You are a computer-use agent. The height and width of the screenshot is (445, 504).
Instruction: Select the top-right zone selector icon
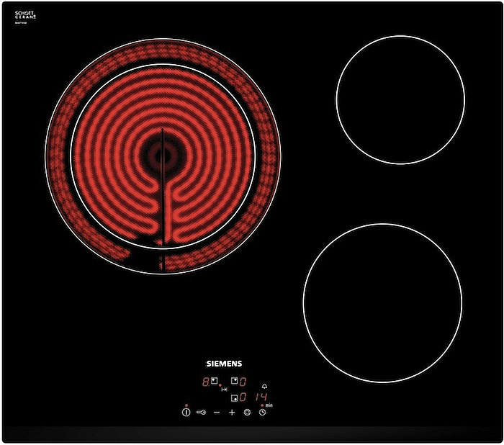[235, 381]
